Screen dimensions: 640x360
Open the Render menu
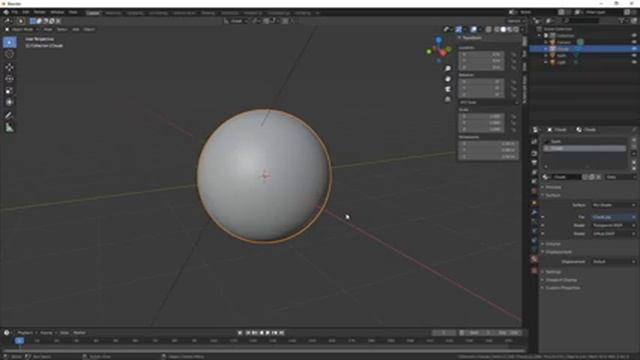[40, 12]
